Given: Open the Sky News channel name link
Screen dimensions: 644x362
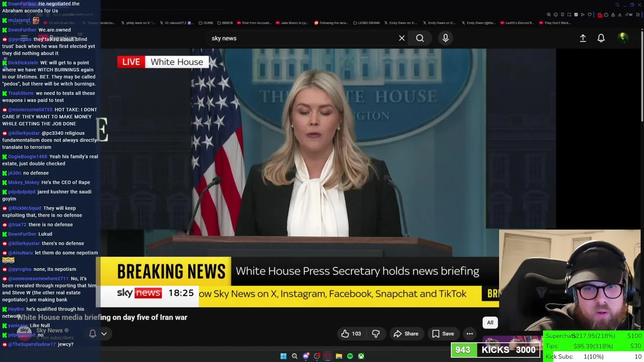Looking at the screenshot, I should point(49,330).
